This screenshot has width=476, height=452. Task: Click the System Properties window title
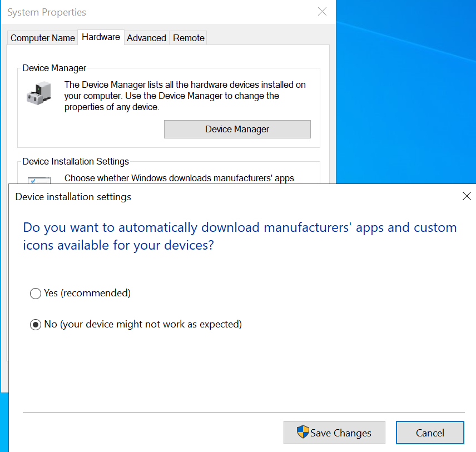[47, 12]
